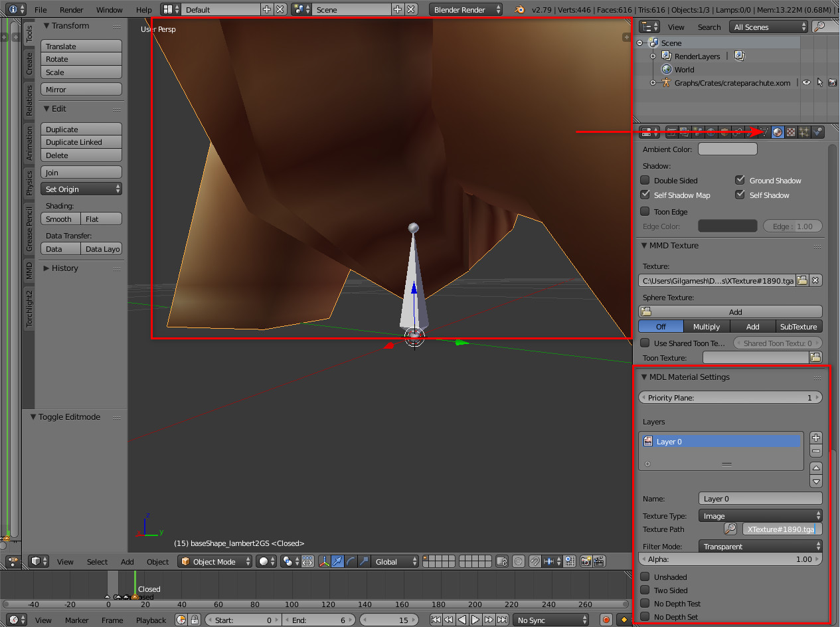
Task: Switch to the MMD sidebar tab
Action: coord(29,270)
